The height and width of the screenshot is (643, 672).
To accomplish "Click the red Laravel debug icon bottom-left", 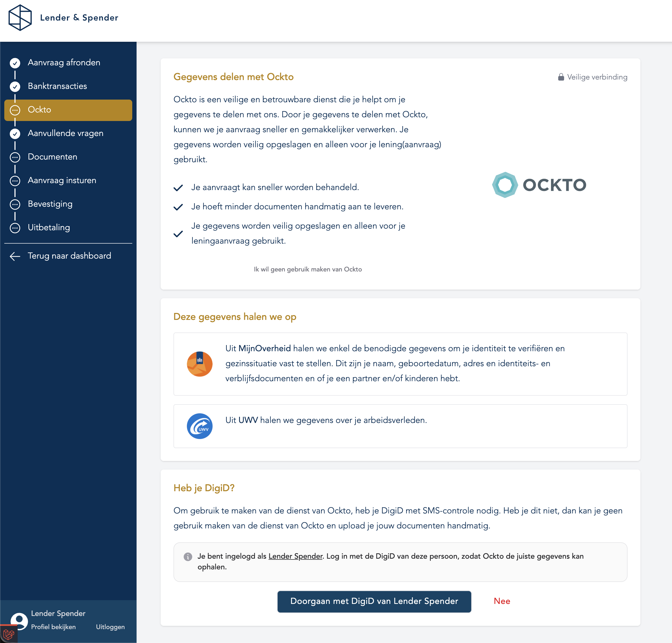I will click(x=9, y=634).
